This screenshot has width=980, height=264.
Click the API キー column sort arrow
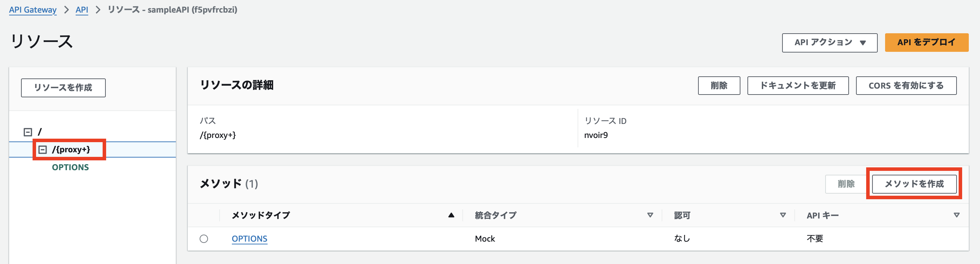(957, 215)
